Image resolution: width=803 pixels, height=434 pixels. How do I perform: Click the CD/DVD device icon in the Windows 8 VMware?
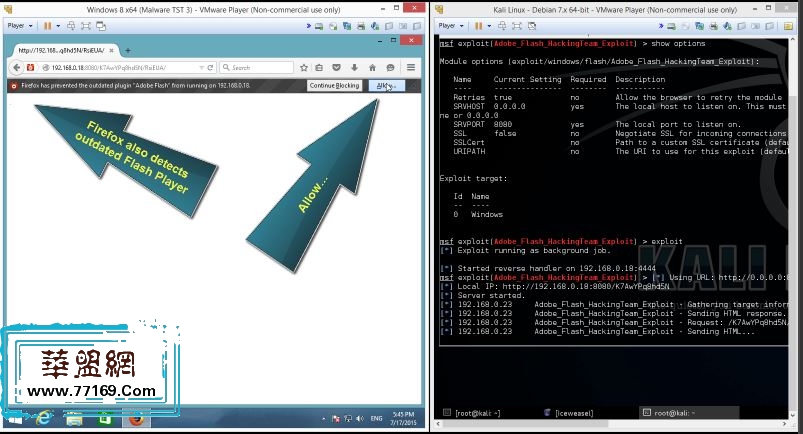(x=333, y=26)
